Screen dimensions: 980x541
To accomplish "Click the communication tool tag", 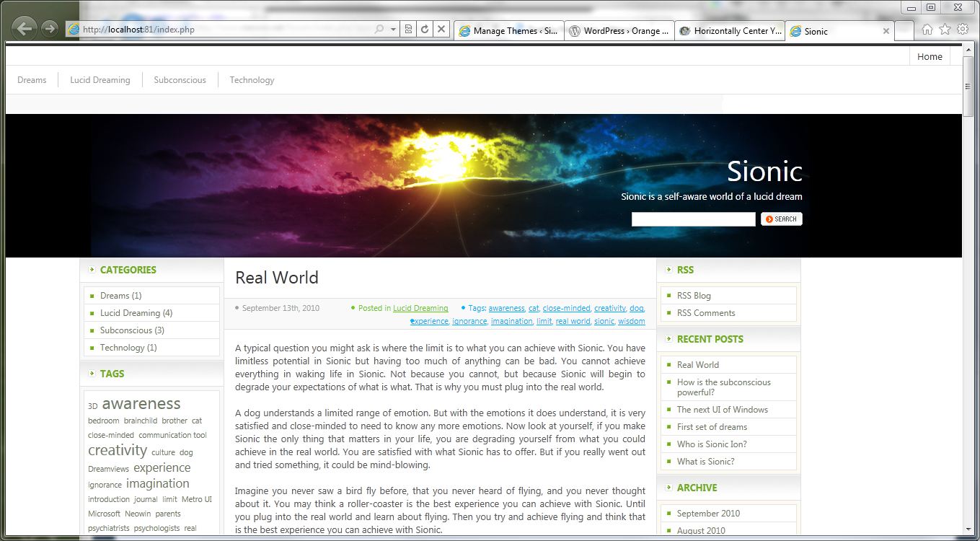I will coord(173,435).
